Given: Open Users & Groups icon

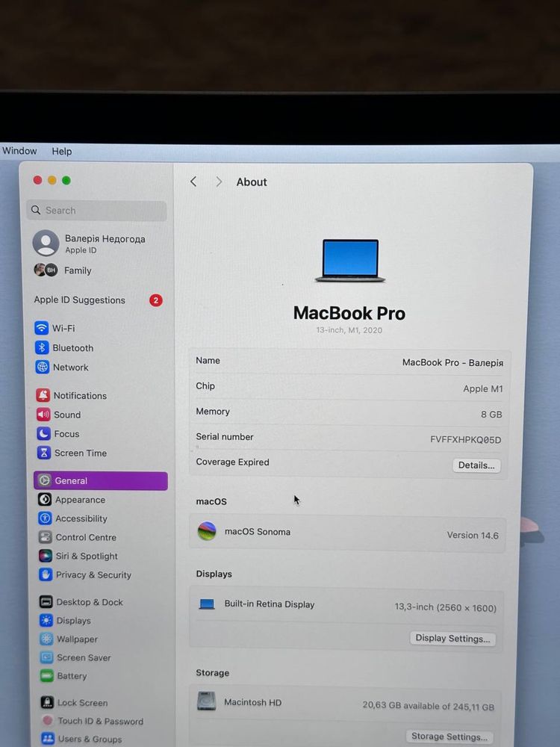Looking at the screenshot, I should [48, 739].
